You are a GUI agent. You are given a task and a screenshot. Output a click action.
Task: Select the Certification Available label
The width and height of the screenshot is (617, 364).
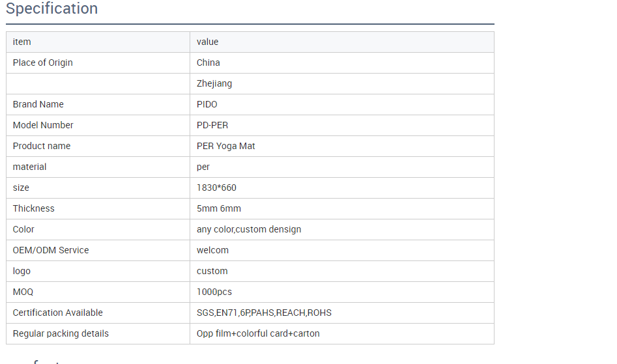tap(58, 313)
